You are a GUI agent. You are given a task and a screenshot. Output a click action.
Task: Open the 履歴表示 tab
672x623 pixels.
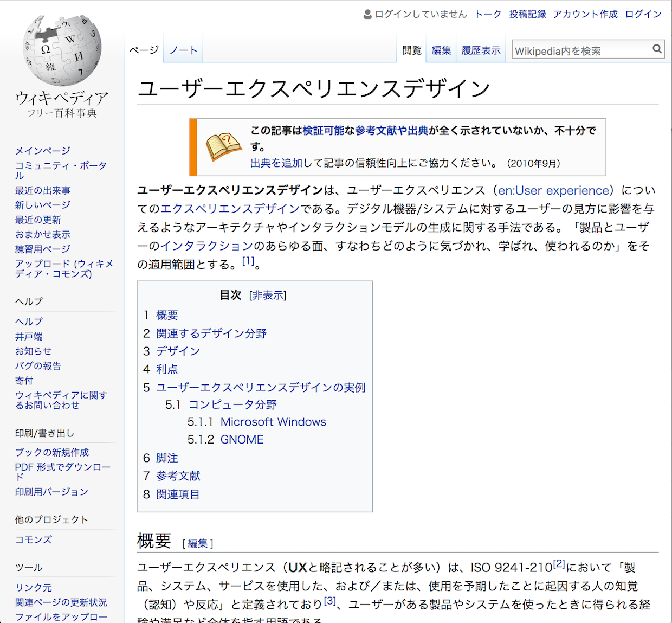(480, 50)
